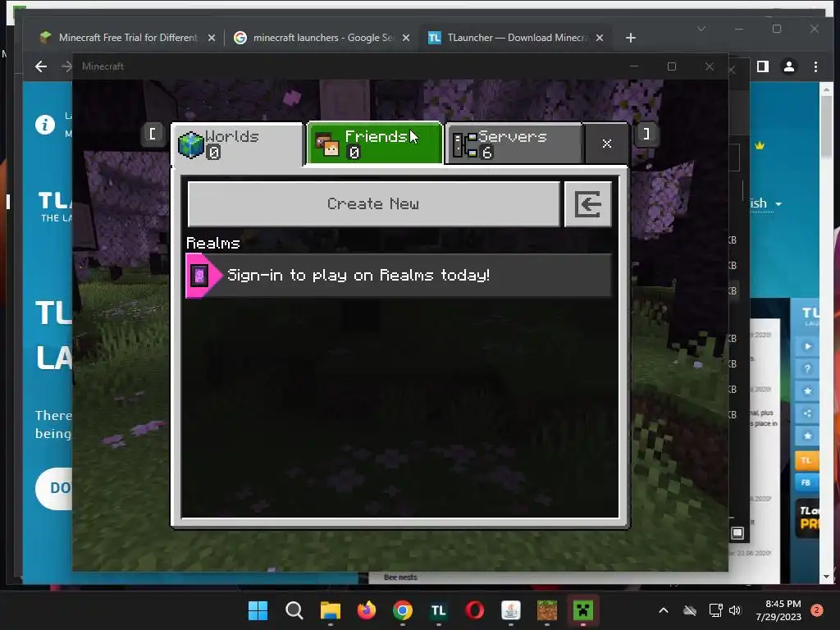Click the scroll-down arrow of page scrollbar

point(826,577)
